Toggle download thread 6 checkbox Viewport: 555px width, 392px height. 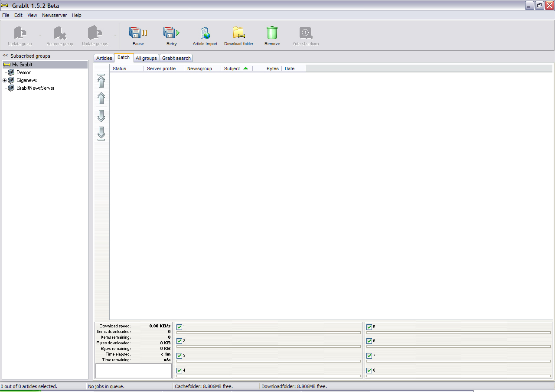369,341
